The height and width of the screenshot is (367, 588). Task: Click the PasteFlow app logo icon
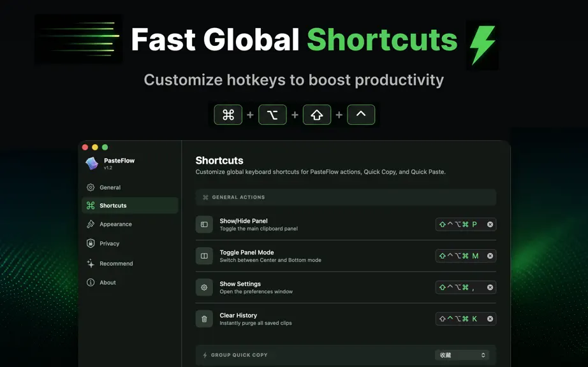coord(92,163)
